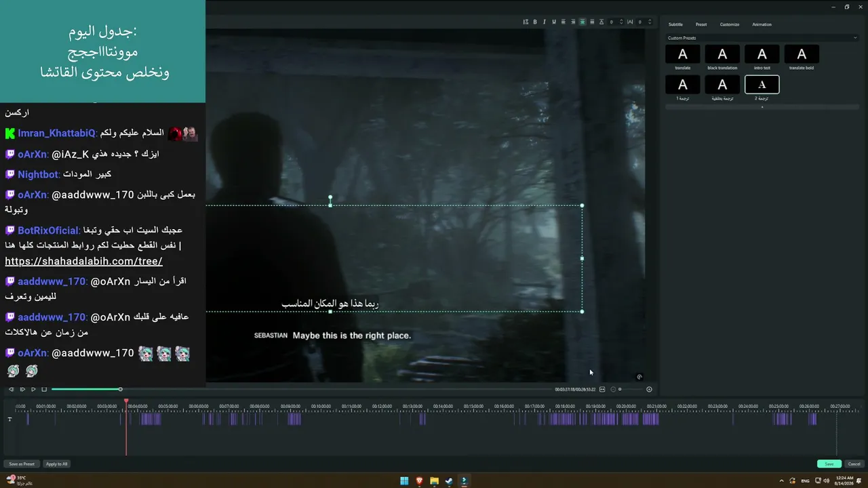This screenshot has height=488, width=868.
Task: Save the subtitle changes
Action: point(829,464)
